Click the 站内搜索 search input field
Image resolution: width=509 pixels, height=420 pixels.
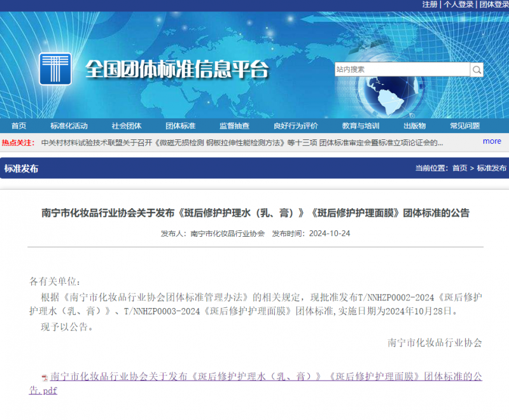(x=402, y=69)
